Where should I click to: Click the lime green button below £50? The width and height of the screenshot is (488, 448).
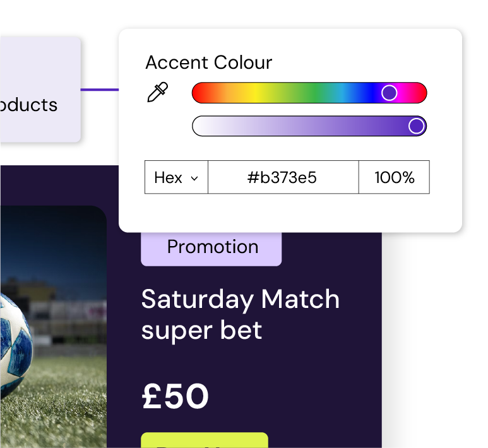coord(204,440)
